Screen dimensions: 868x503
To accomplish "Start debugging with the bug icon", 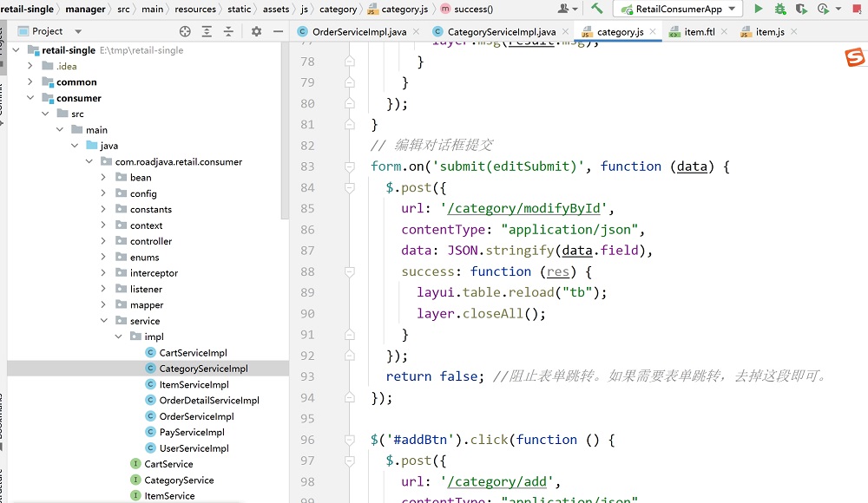I will click(780, 10).
